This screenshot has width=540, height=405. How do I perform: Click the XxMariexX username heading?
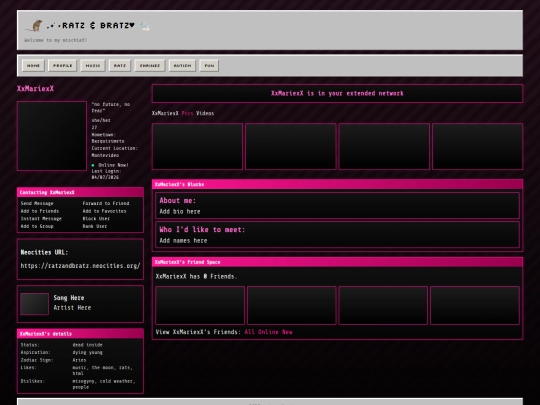(35, 89)
